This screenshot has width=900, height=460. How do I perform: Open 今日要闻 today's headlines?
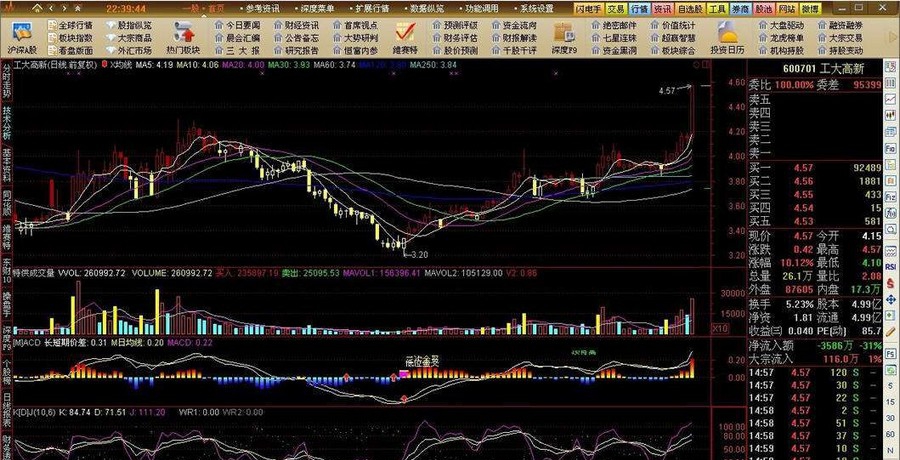(237, 26)
